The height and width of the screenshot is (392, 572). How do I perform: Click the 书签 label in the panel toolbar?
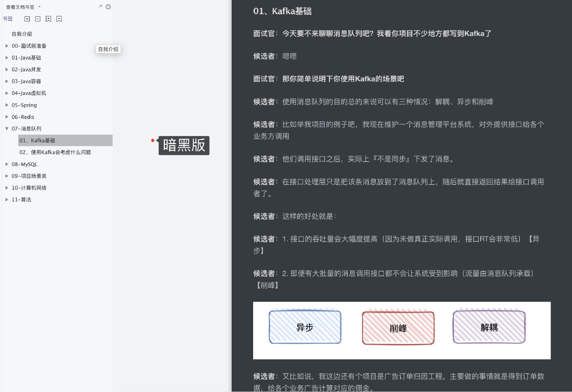(8, 19)
